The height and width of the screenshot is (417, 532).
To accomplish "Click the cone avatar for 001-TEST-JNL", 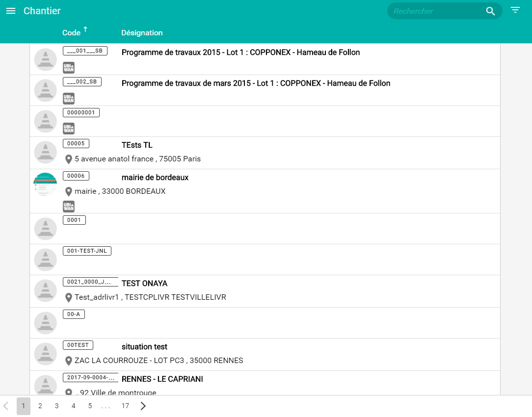I will (46, 260).
